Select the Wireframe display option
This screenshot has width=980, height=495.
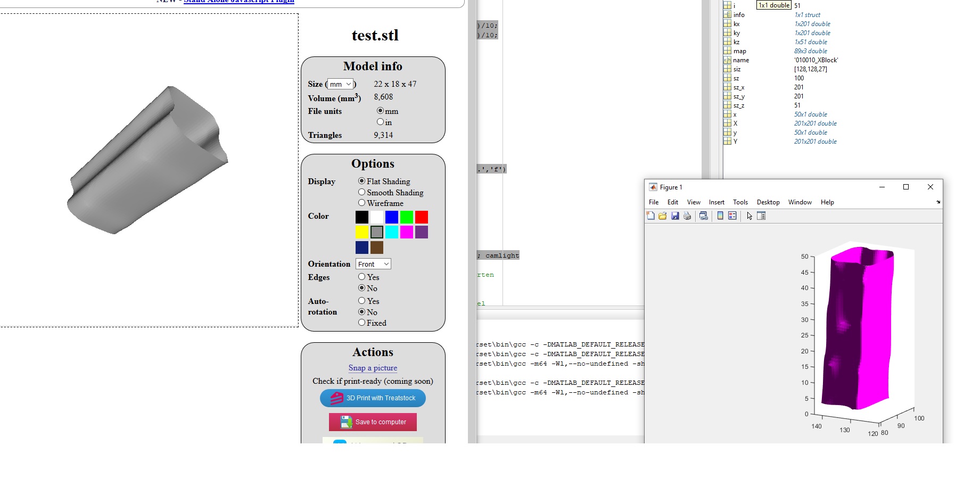click(x=362, y=203)
